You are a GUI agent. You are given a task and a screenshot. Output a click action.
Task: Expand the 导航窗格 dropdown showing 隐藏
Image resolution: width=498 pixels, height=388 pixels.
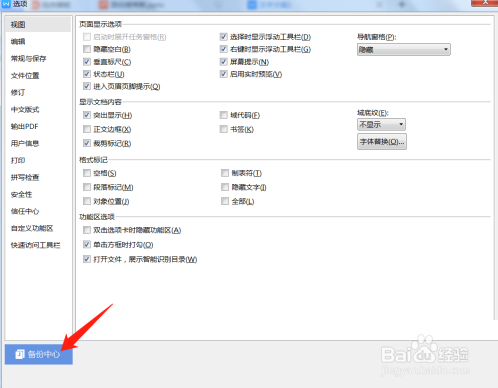[404, 50]
